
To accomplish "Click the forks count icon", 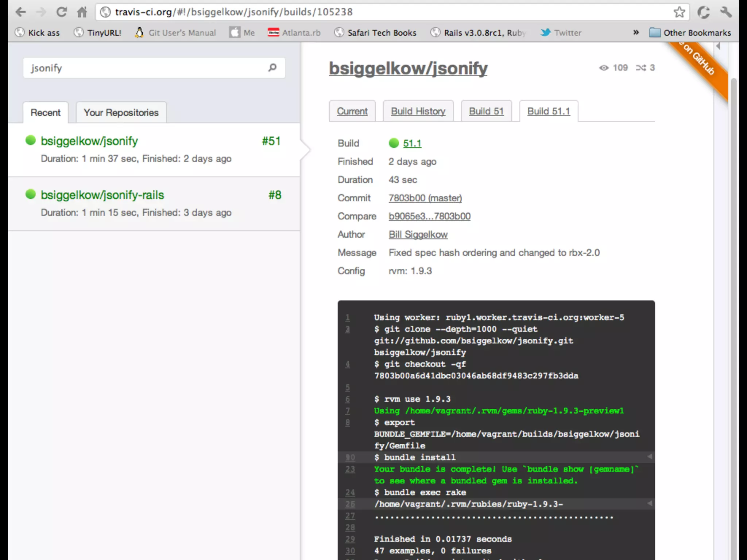I will pyautogui.click(x=641, y=68).
